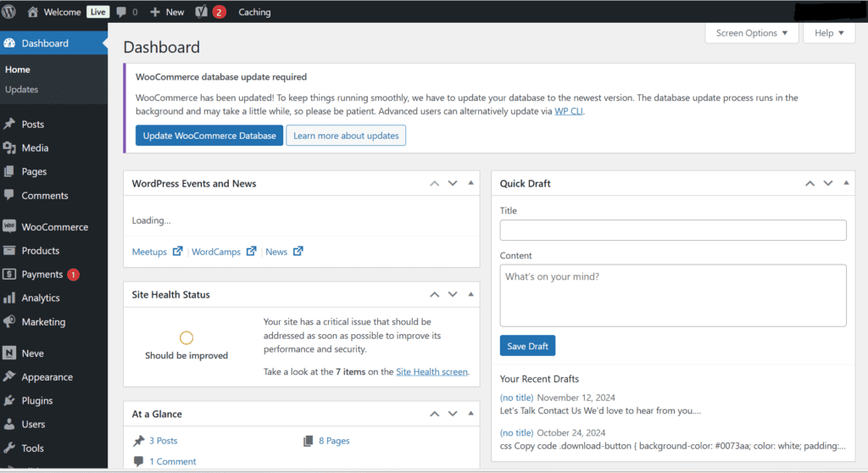Open the Help dropdown tab
This screenshot has height=473, width=868.
(x=829, y=33)
